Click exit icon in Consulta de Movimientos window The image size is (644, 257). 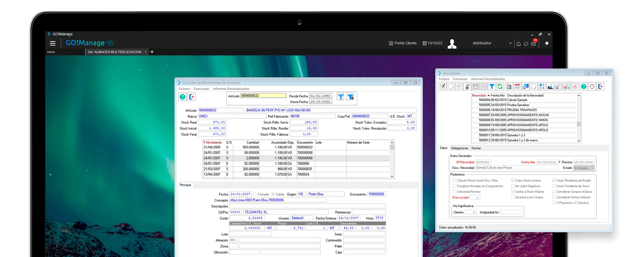pos(191,97)
